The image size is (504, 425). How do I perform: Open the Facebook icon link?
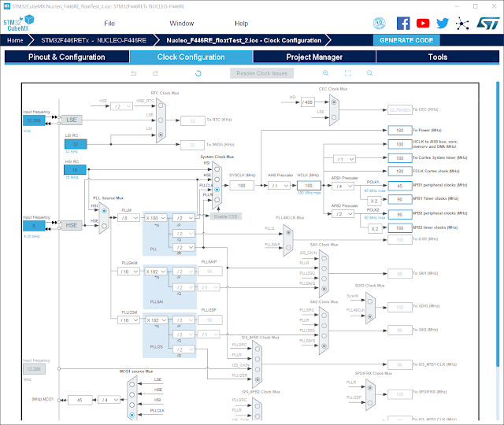[403, 23]
